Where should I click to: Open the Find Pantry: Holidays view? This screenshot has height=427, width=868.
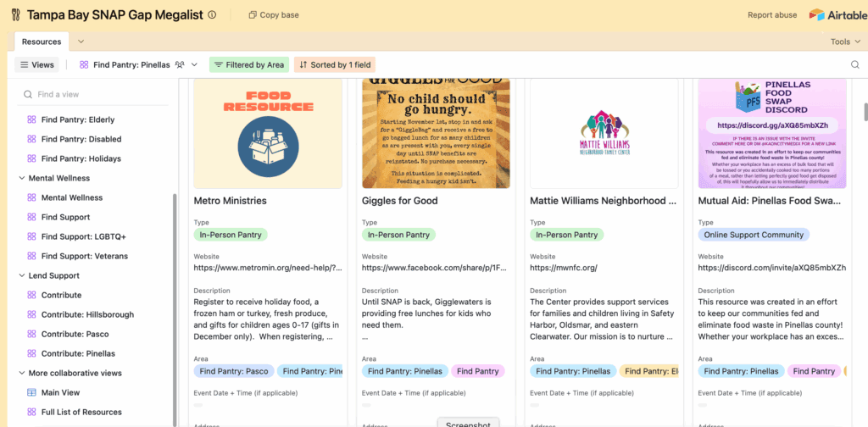pyautogui.click(x=81, y=158)
